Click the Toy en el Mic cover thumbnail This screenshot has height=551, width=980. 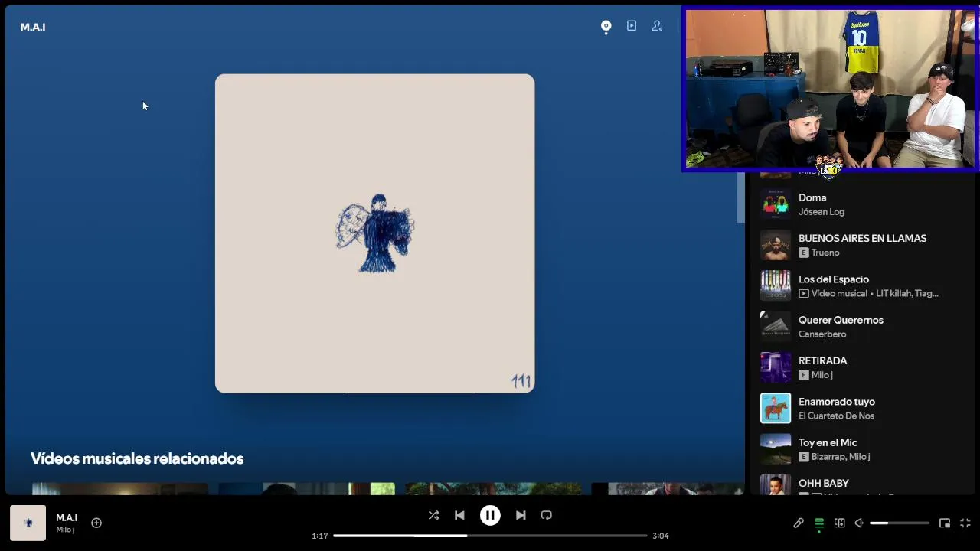coord(776,449)
